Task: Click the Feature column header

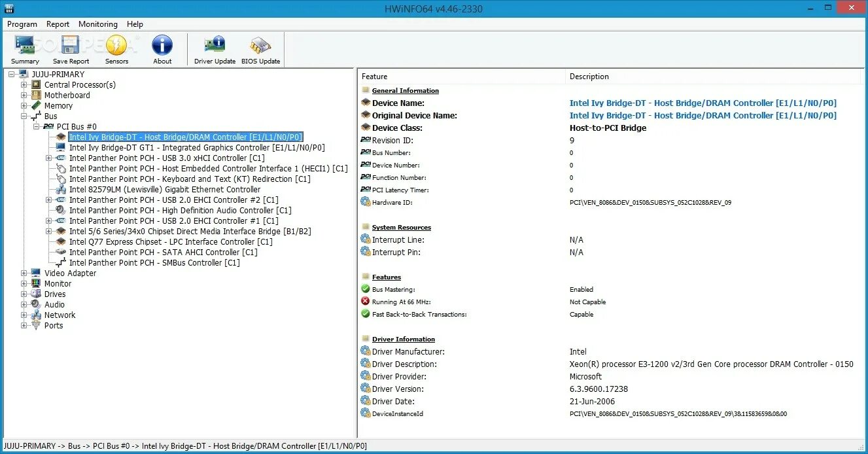Action: (462, 77)
